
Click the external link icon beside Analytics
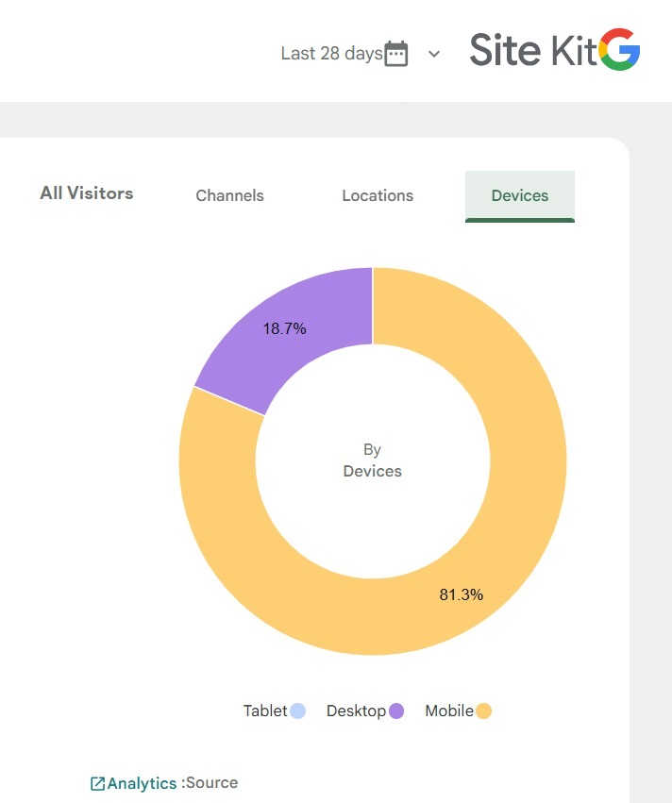point(97,783)
